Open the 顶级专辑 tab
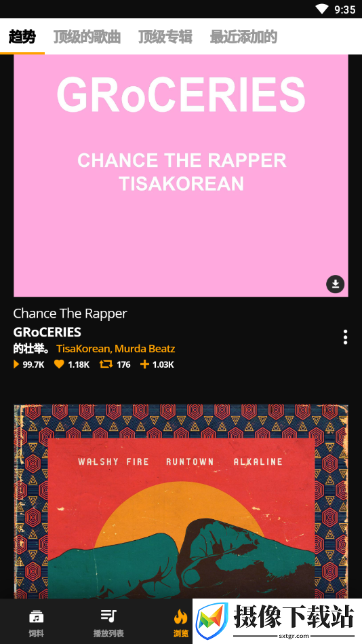Viewport: 362px width, 644px height. pos(165,37)
